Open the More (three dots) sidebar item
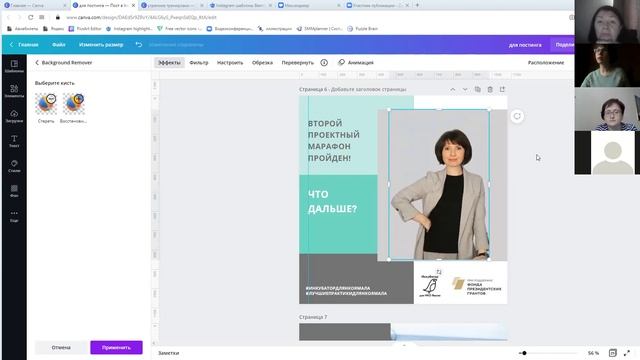The height and width of the screenshot is (360, 640). (x=14, y=216)
